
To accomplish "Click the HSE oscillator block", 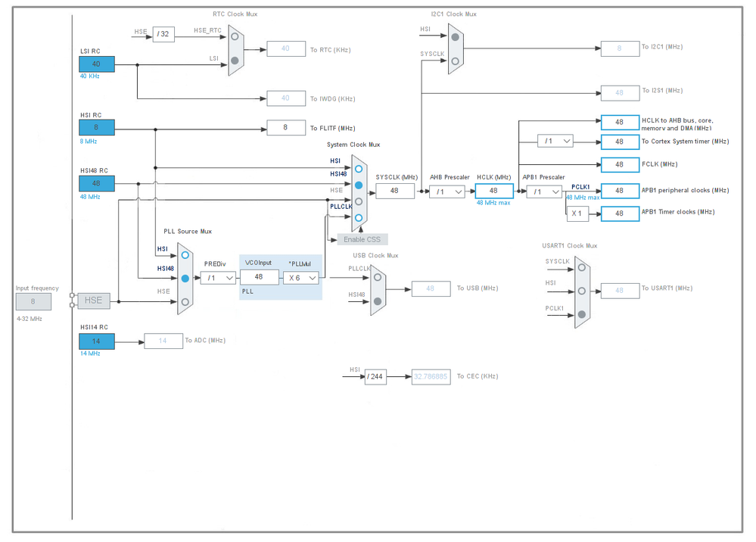I will click(94, 301).
